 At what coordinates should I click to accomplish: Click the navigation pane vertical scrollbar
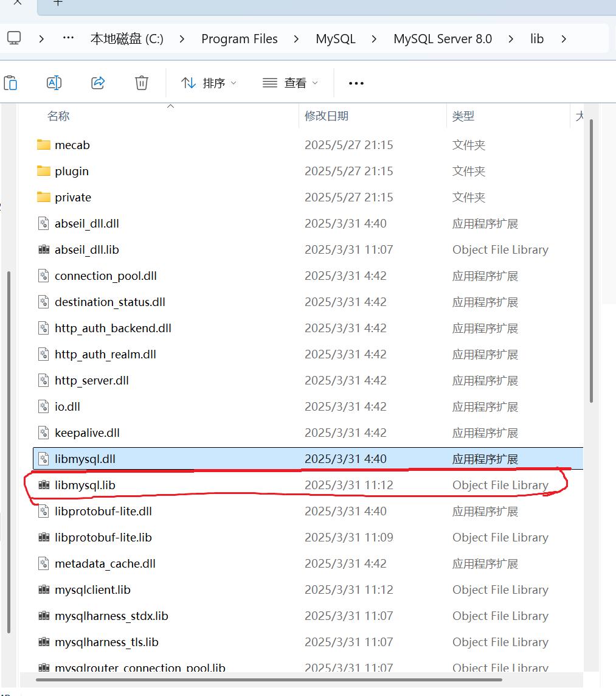pyautogui.click(x=9, y=452)
